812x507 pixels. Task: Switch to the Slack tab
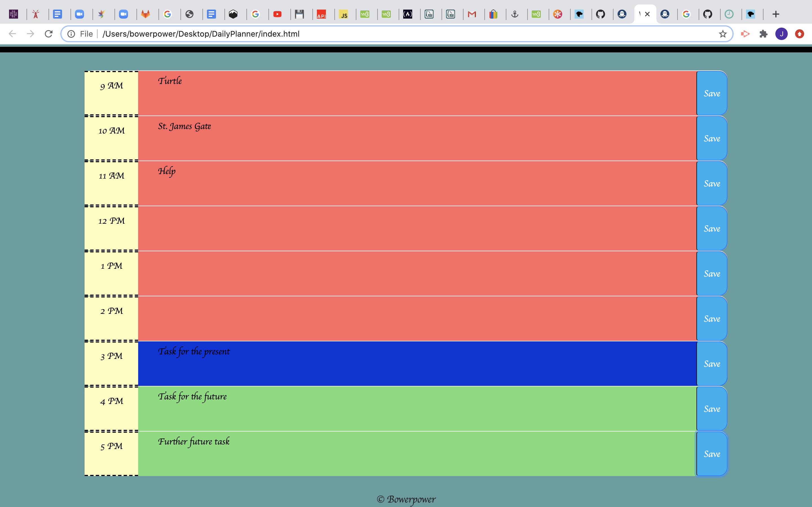pos(14,14)
